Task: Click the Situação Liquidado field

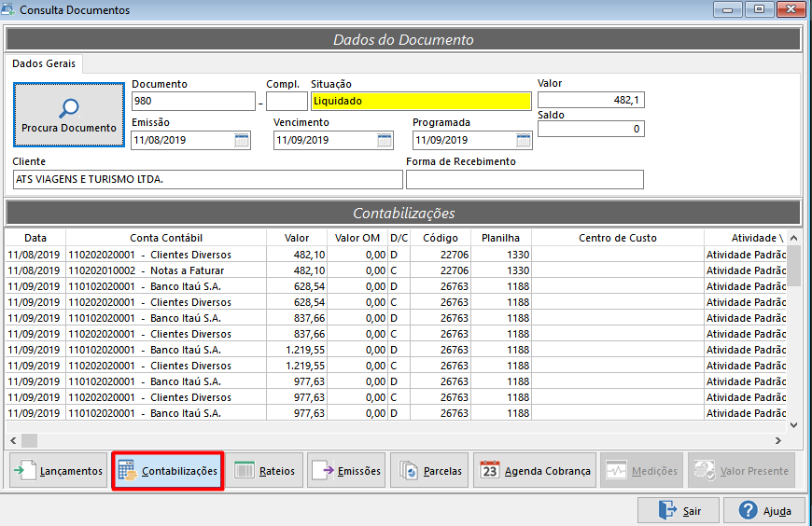Action: (421, 101)
